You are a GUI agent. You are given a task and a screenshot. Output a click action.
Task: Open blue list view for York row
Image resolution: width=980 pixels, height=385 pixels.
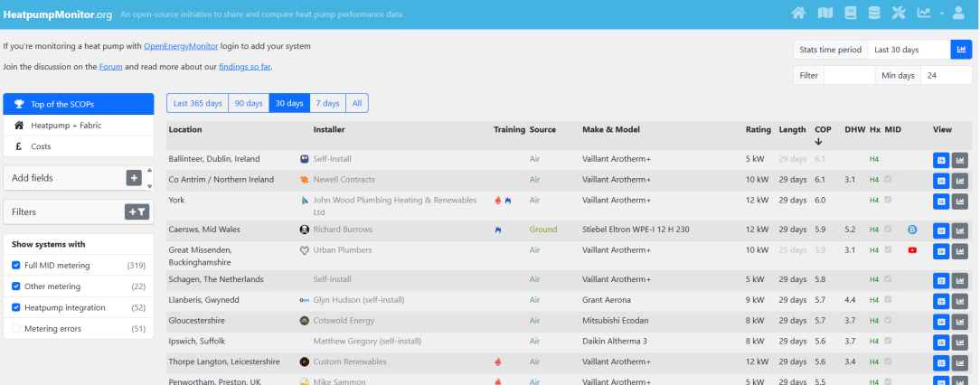click(x=940, y=202)
